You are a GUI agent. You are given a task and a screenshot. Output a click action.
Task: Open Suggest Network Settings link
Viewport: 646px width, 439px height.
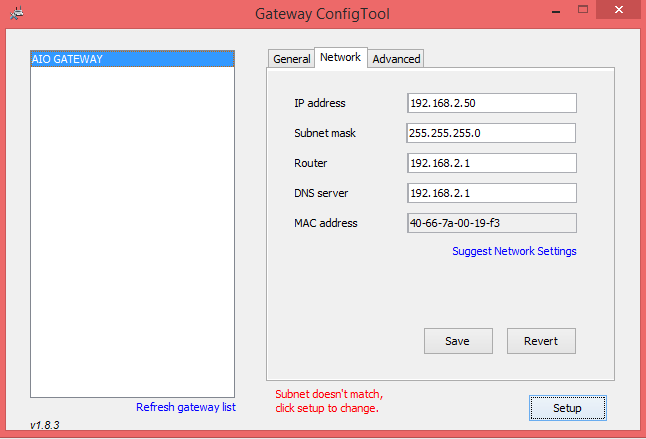click(514, 252)
